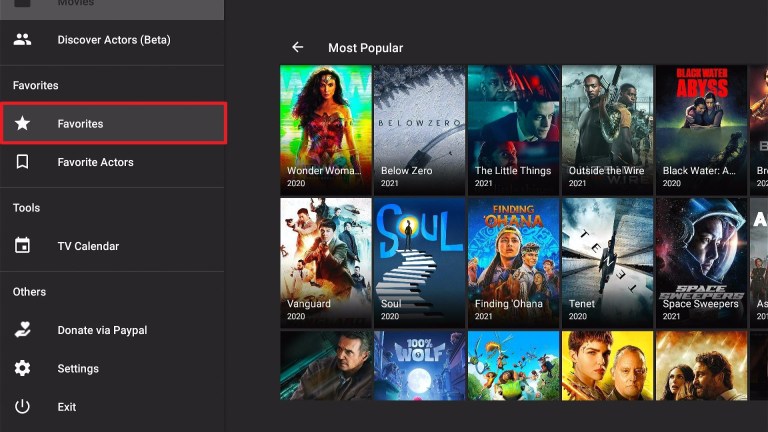The width and height of the screenshot is (768, 432).
Task: Click the 'The Little Things' title caption
Action: tap(513, 170)
